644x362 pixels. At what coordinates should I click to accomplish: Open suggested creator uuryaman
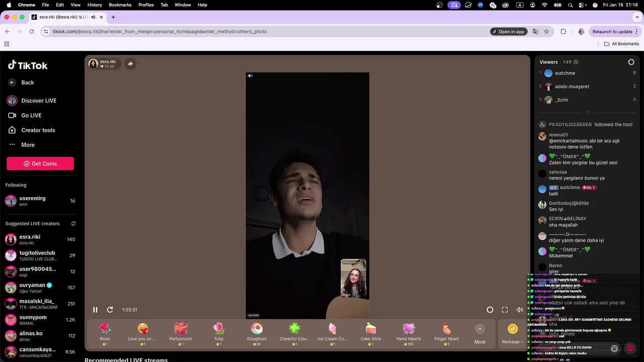pyautogui.click(x=40, y=288)
